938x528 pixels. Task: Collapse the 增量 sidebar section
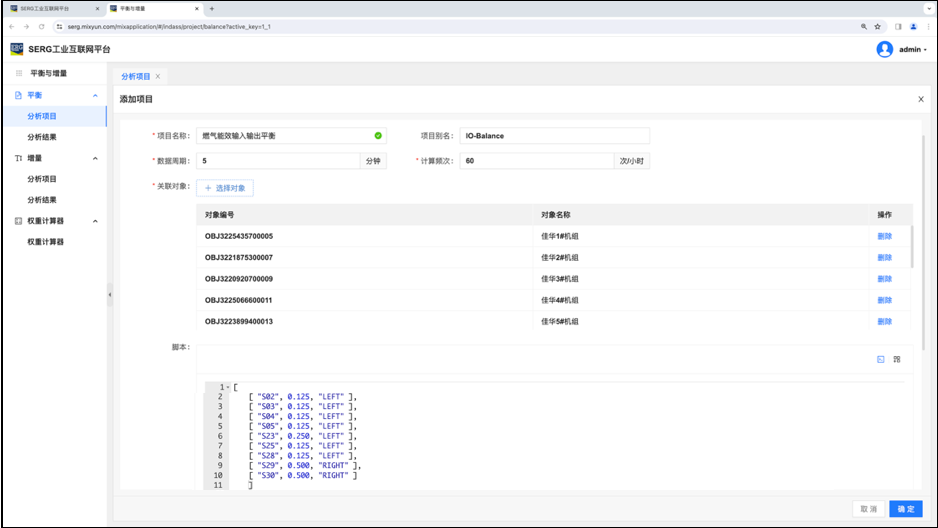95,158
